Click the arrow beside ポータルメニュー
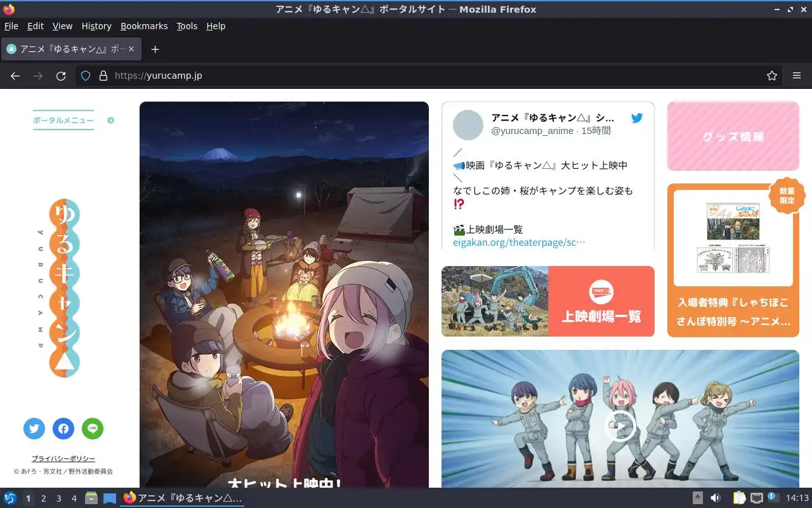The width and height of the screenshot is (812, 508). pyautogui.click(x=110, y=120)
